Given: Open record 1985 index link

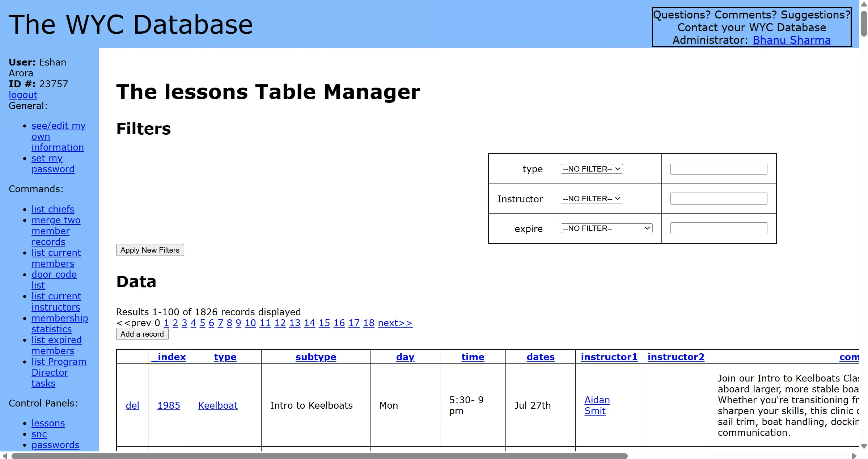Looking at the screenshot, I should click(x=169, y=405).
